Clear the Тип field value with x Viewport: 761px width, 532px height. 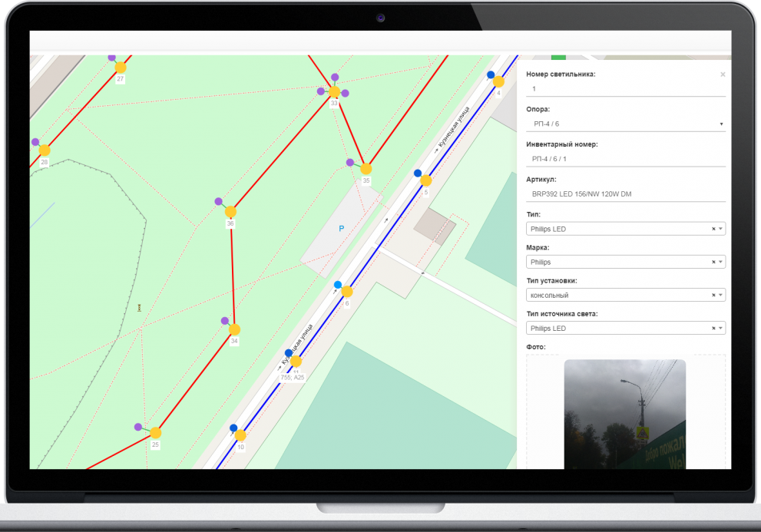(x=713, y=229)
